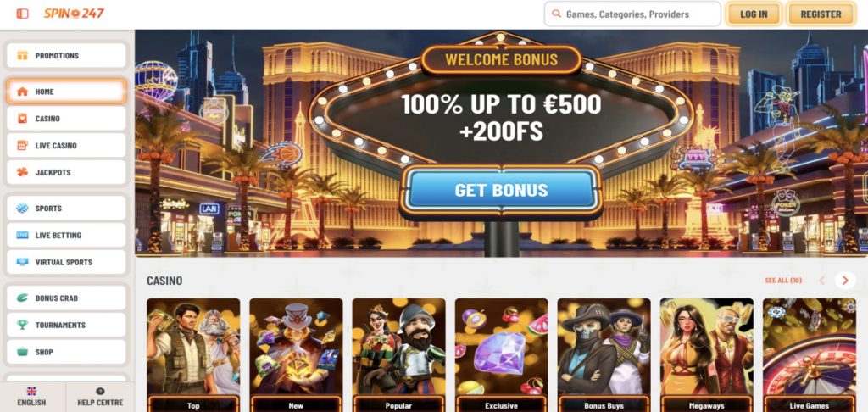This screenshot has height=412, width=868.
Task: Open Tournaments via the trophy icon
Action: 22,325
